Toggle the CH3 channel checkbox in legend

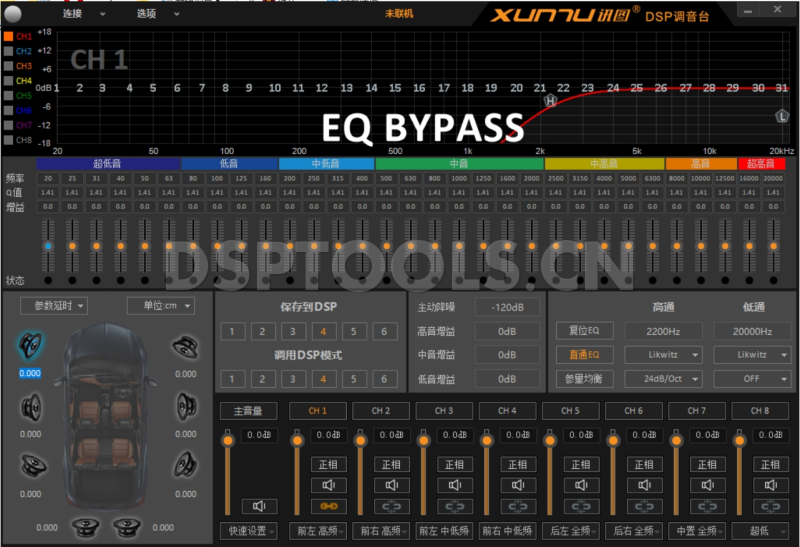[x=9, y=66]
